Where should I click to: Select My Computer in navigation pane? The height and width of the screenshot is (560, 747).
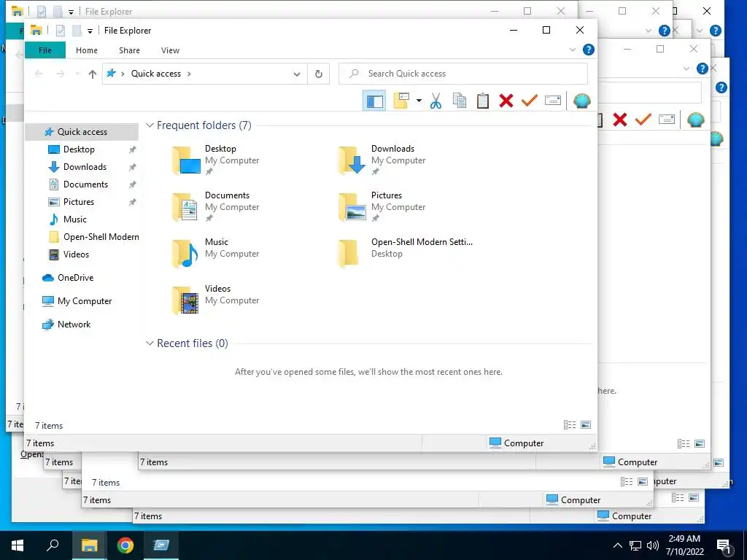(85, 301)
